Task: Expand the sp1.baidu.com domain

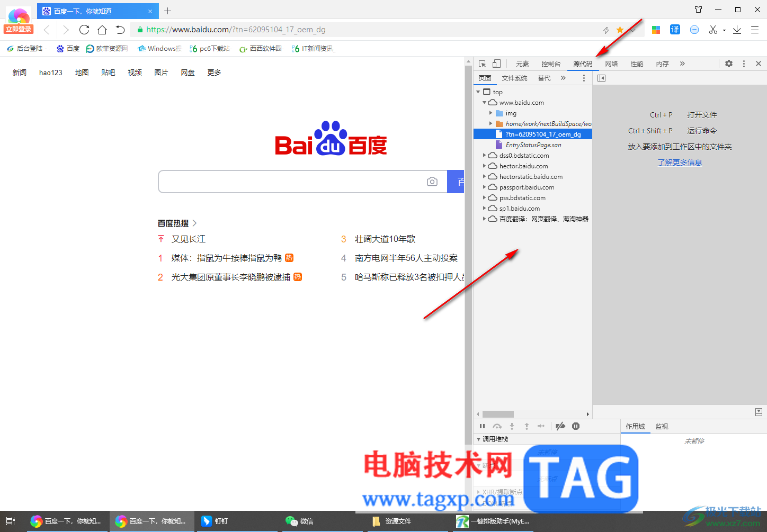Action: [484, 209]
